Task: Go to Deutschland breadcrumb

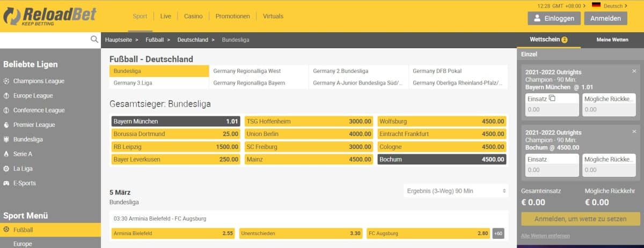Action: coord(193,40)
